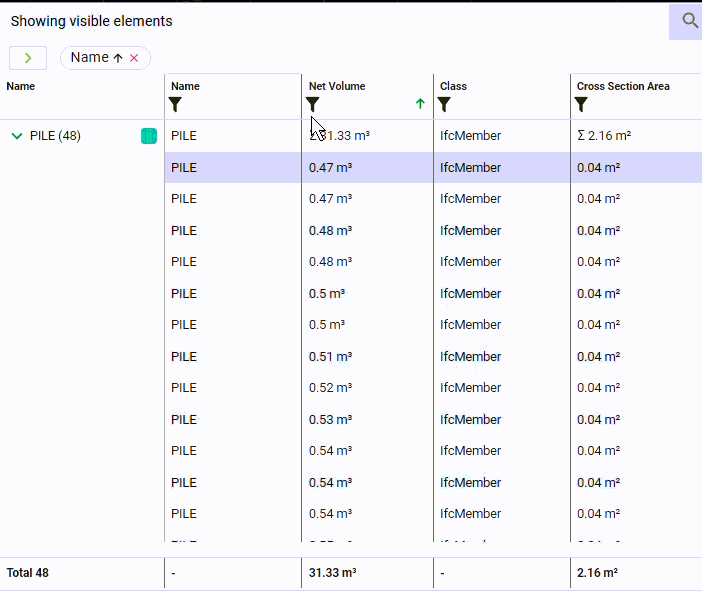
Task: Click the Net Volume column header label
Action: tap(337, 86)
